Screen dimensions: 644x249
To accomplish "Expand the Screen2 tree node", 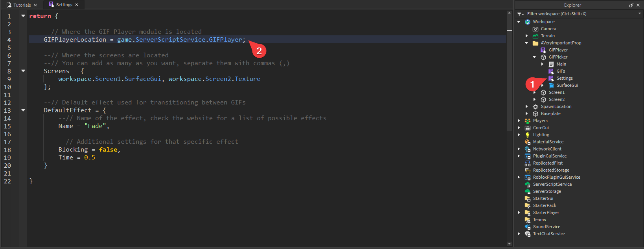I will (x=535, y=99).
